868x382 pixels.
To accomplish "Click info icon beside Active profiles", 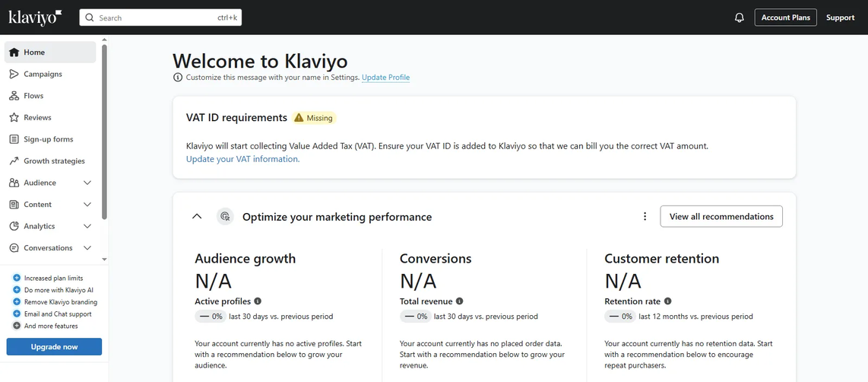I will (x=258, y=301).
